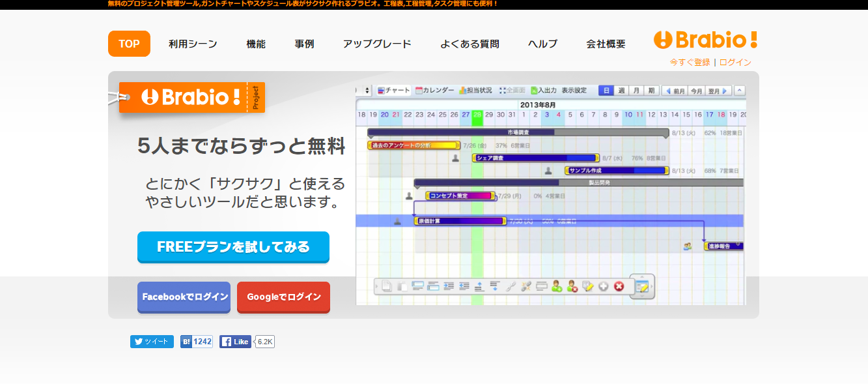Click the edit note pencil icon

[x=588, y=286]
